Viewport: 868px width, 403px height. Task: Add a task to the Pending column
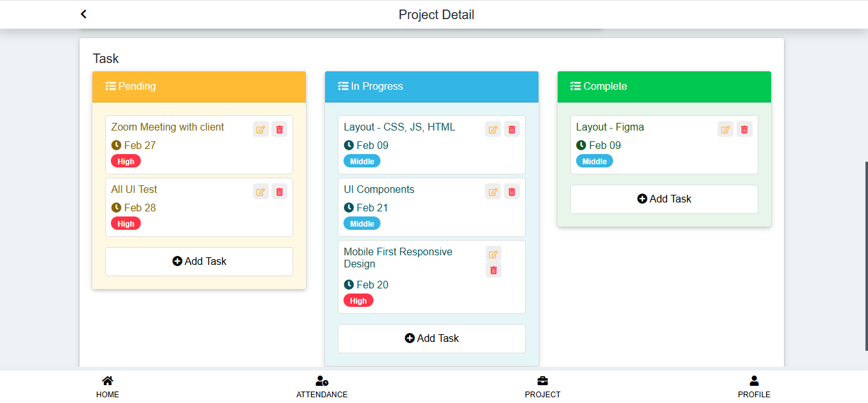[199, 262]
